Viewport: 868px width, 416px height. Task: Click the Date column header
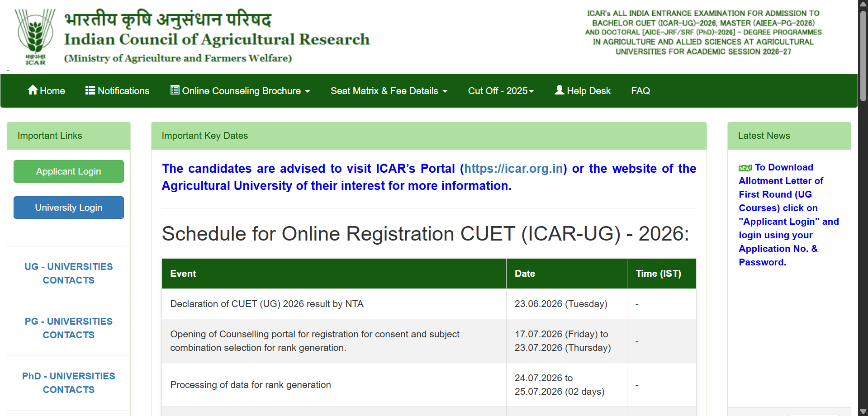point(567,274)
